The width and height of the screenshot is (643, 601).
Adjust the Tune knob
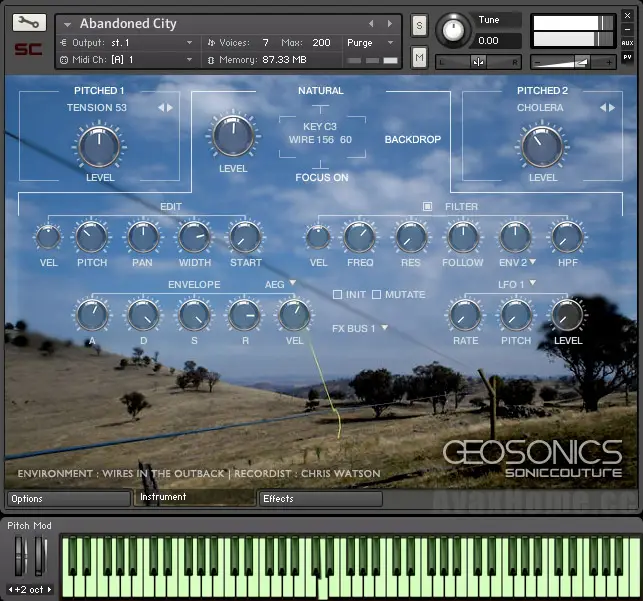(453, 30)
